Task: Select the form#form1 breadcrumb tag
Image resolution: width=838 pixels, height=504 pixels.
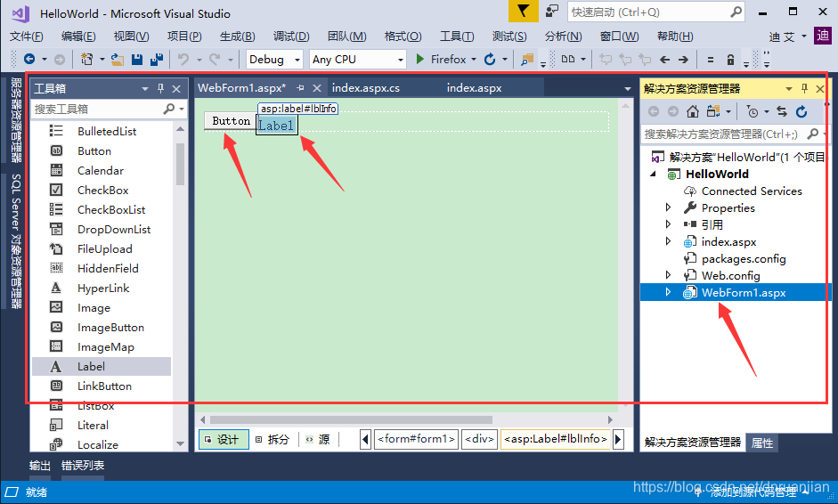Action: (416, 439)
